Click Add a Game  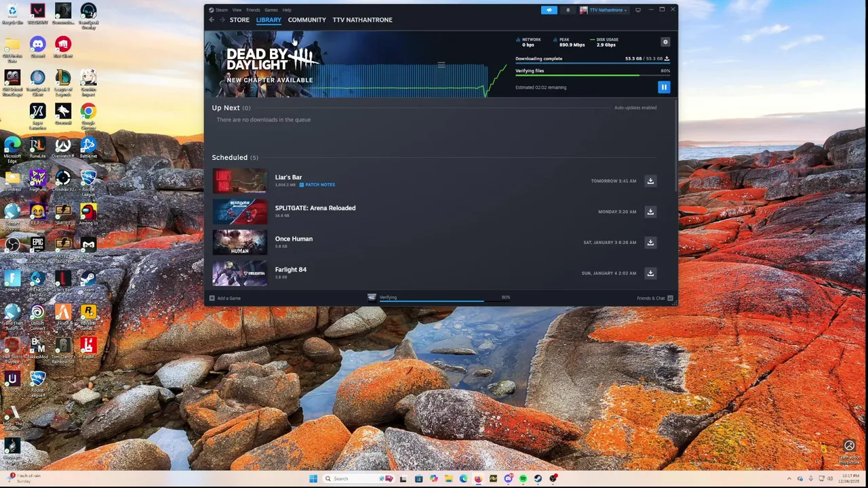225,298
